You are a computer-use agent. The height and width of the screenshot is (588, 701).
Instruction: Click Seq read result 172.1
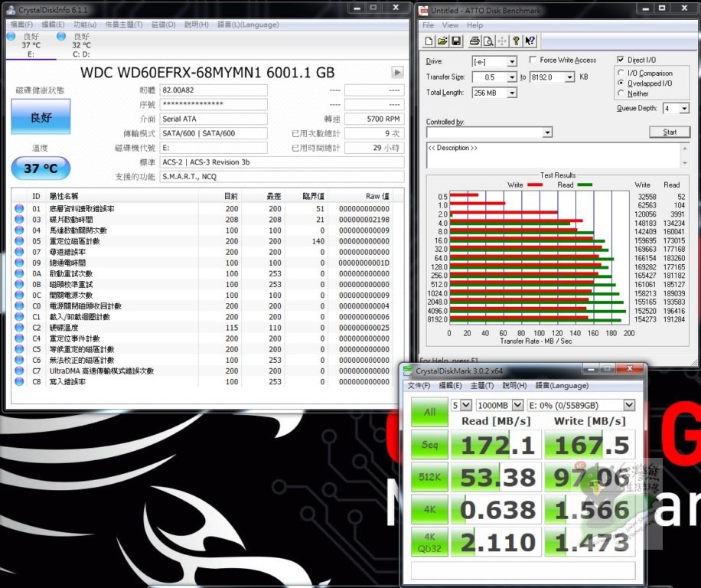[x=496, y=445]
